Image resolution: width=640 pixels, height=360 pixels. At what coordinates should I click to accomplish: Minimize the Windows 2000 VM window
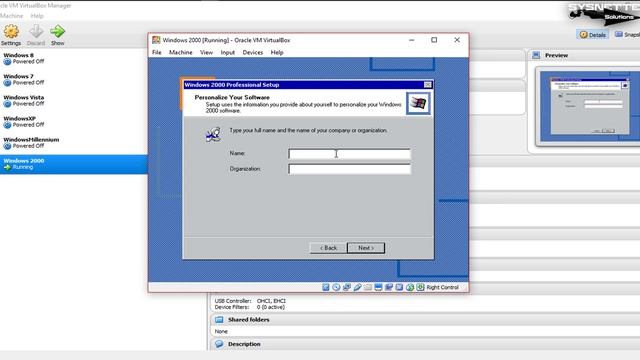(x=411, y=40)
